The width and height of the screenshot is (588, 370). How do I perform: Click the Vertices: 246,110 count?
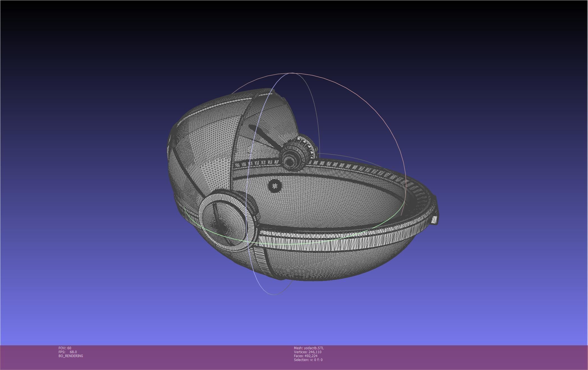[x=307, y=352]
